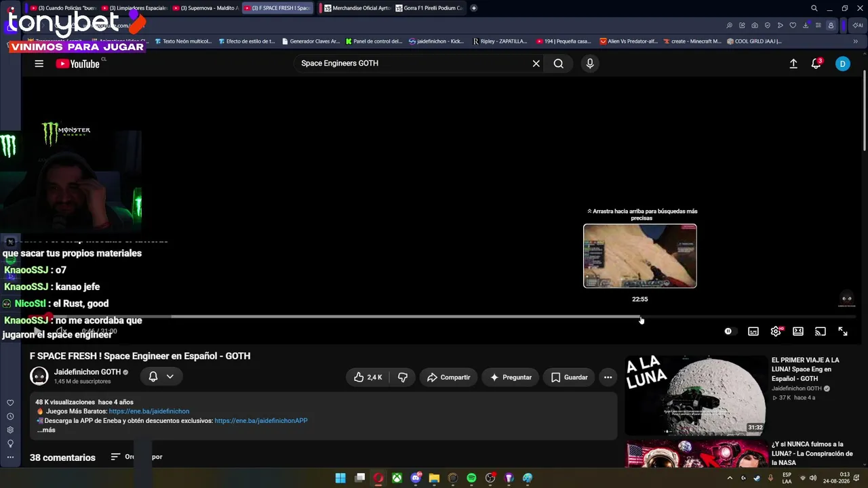Toggle subtitles in the video player
This screenshot has width=868, height=488.
point(753,331)
